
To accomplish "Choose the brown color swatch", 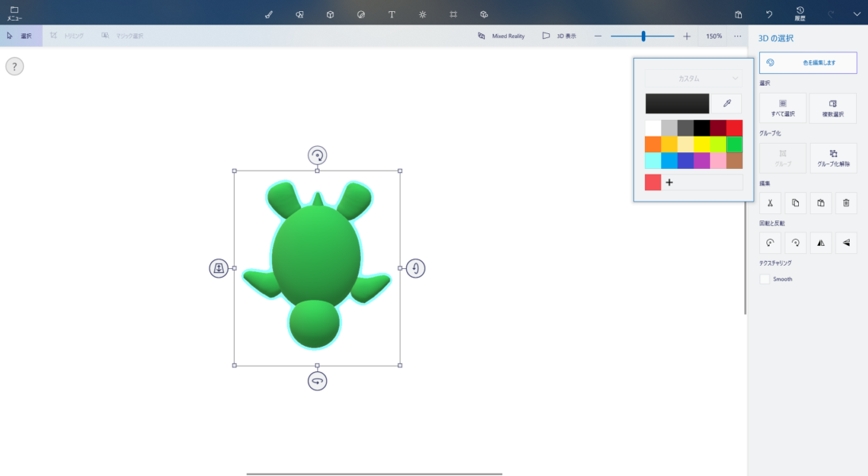I will coord(735,160).
